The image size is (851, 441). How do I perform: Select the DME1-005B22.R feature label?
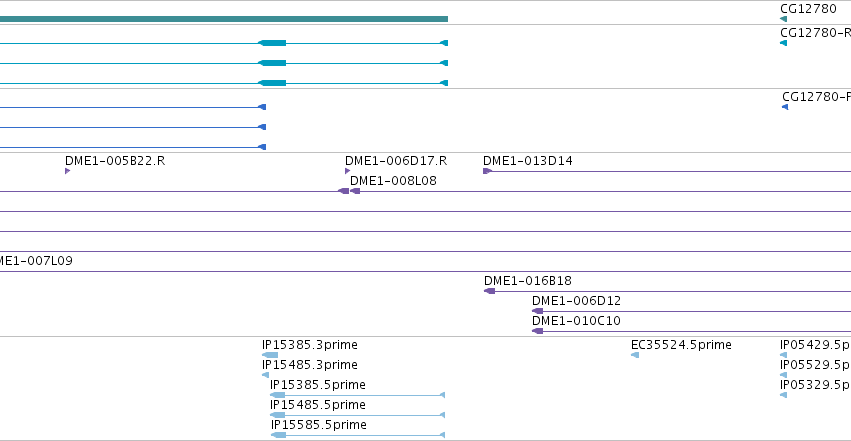(115, 161)
